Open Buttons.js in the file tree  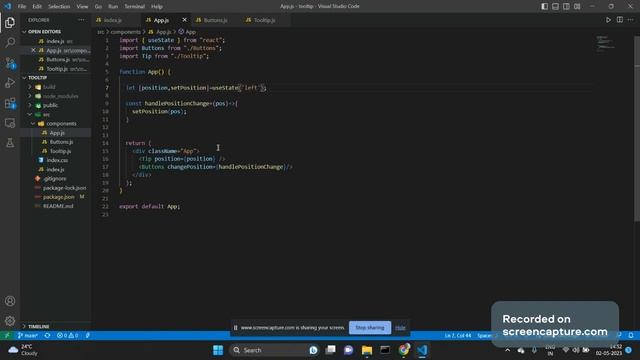coord(61,142)
